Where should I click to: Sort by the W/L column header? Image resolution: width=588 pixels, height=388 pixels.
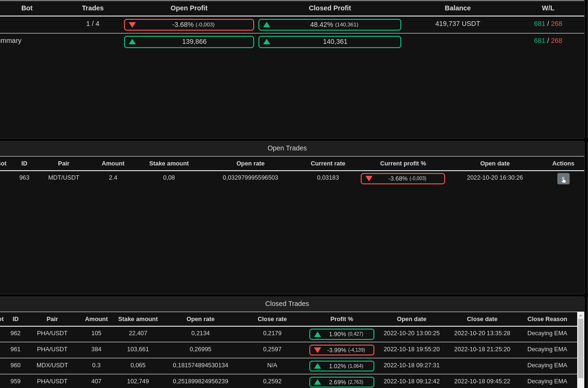click(548, 8)
